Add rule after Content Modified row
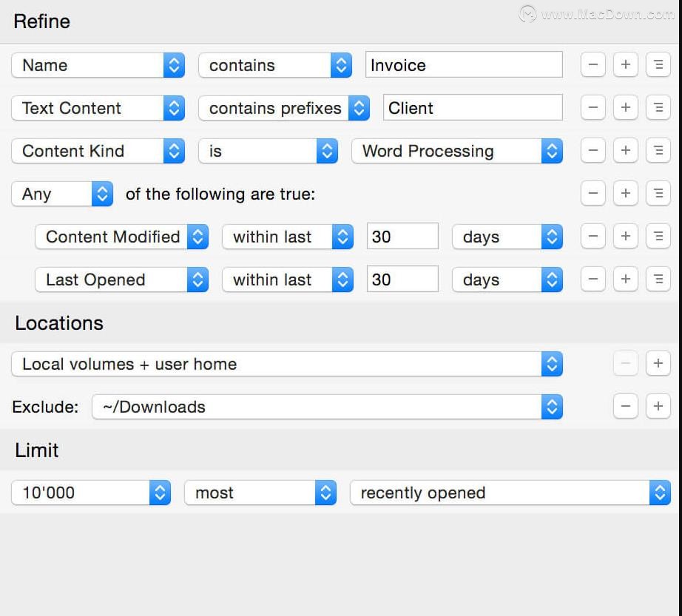Screen dimensions: 682x616 [x=626, y=236]
